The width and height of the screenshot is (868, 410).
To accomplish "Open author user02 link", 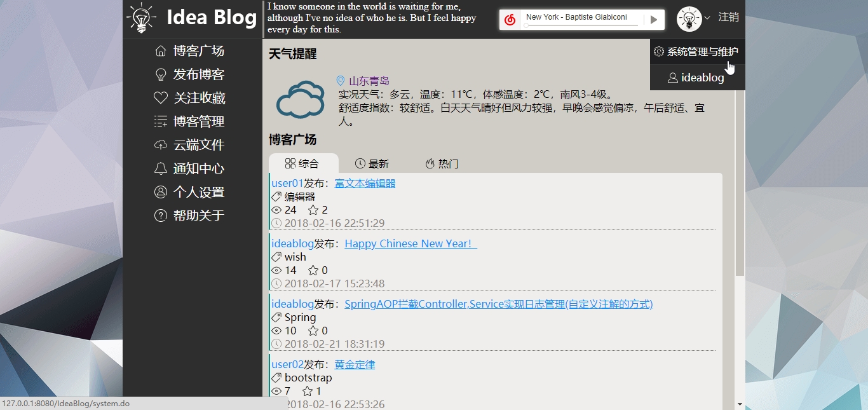I will 287,364.
